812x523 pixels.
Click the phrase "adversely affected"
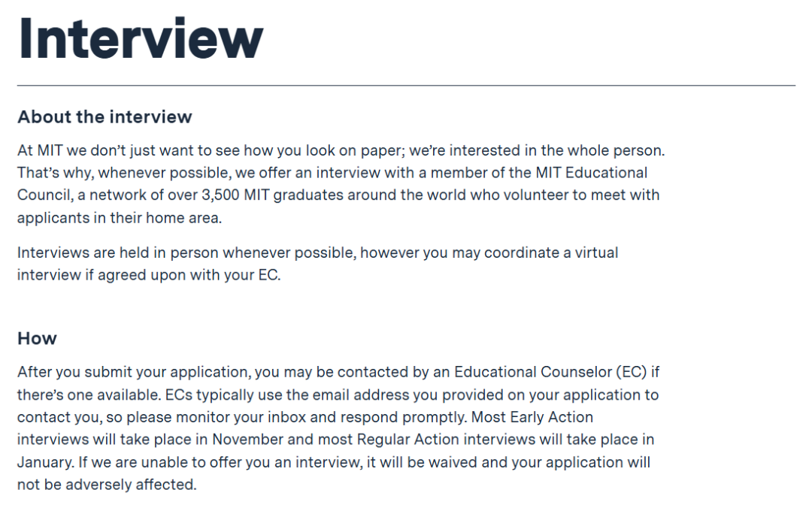131,485
